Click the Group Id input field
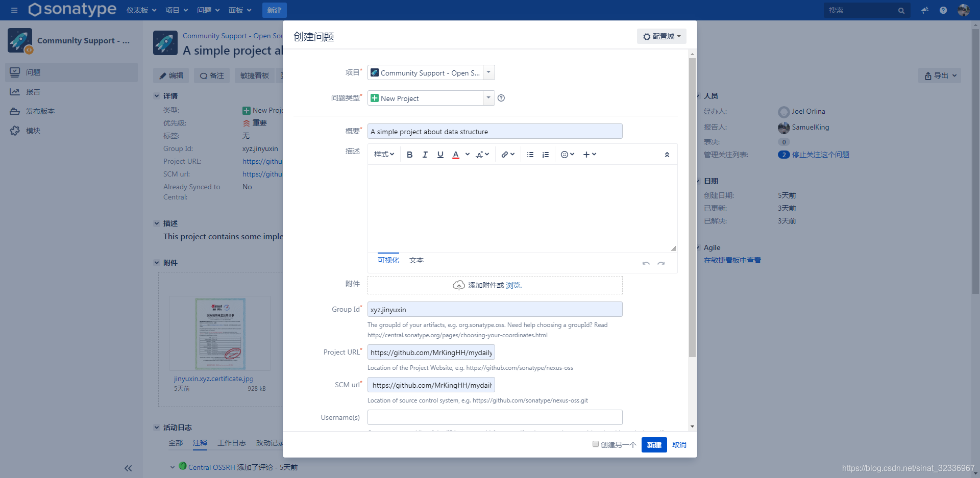Viewport: 980px width, 478px height. coord(495,310)
